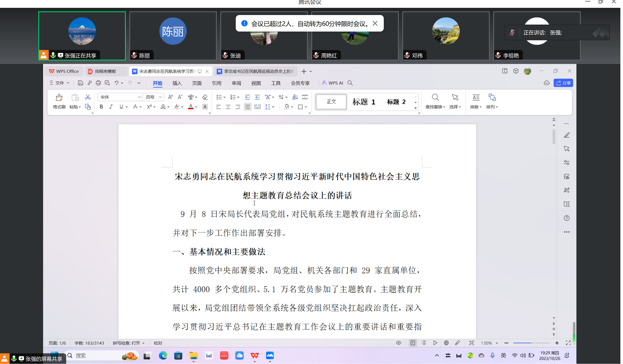The image size is (623, 364).
Task: Switch to the 插入 ribbon tab
Action: 177,83
